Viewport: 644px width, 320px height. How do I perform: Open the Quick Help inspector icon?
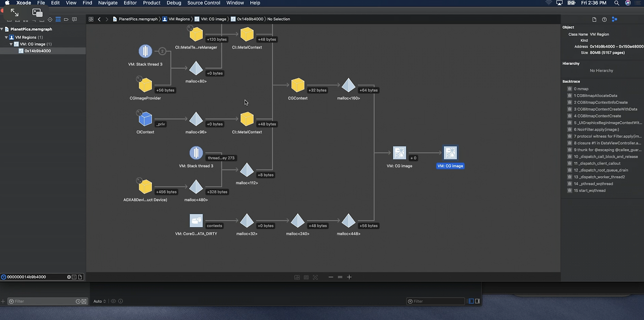[604, 19]
